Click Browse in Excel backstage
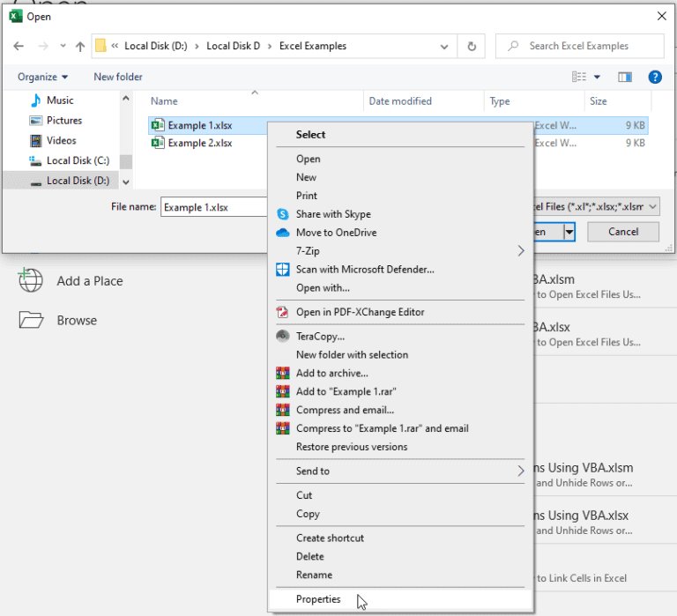 (58, 320)
